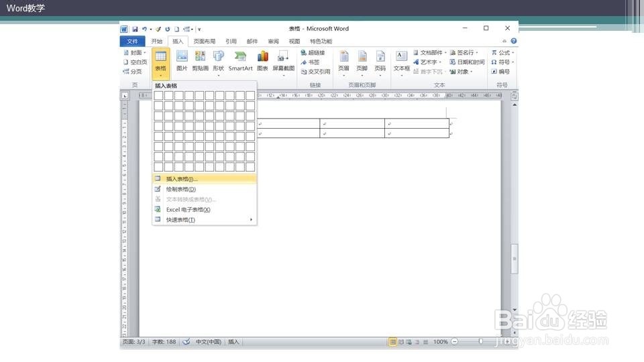Open the 文本框 (Text Box) dropdown
Screen dimensions: 644x362
401,63
